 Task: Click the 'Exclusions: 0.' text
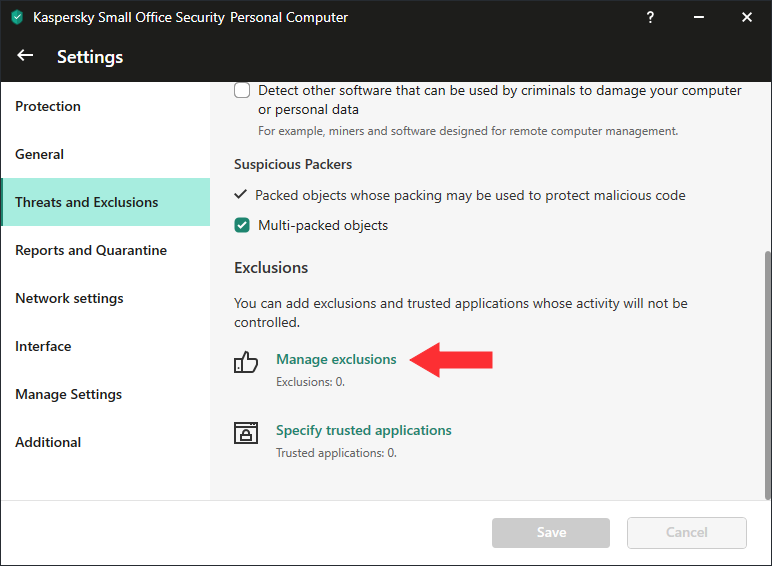click(310, 382)
